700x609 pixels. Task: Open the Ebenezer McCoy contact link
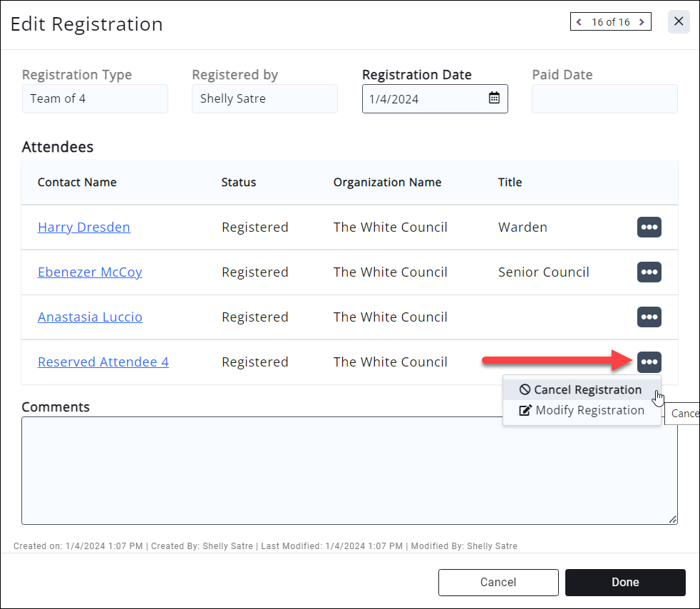pyautogui.click(x=90, y=272)
